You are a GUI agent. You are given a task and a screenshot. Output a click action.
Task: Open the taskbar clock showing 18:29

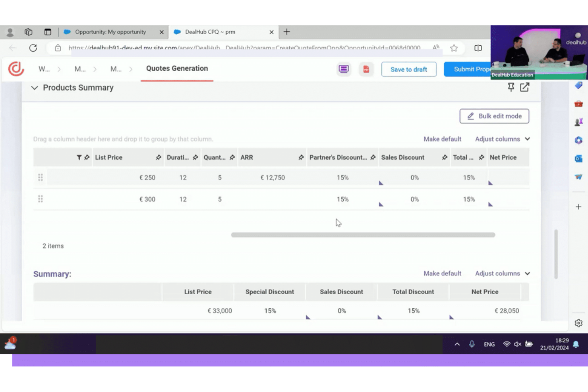pyautogui.click(x=554, y=344)
